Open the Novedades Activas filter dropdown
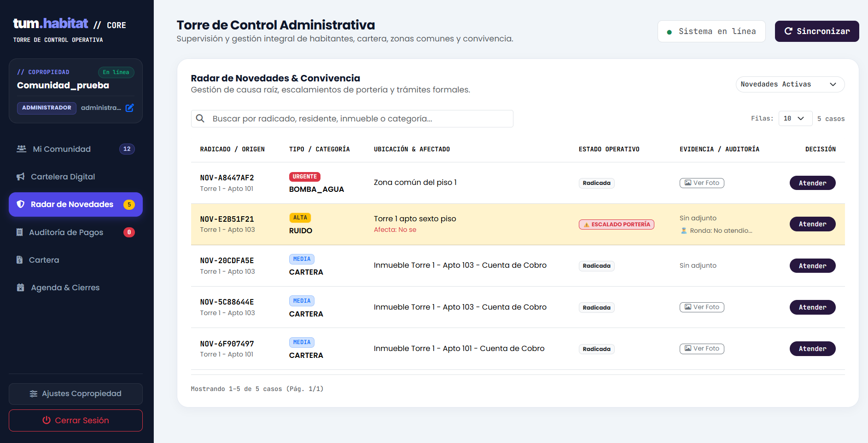The width and height of the screenshot is (868, 443). [x=790, y=84]
